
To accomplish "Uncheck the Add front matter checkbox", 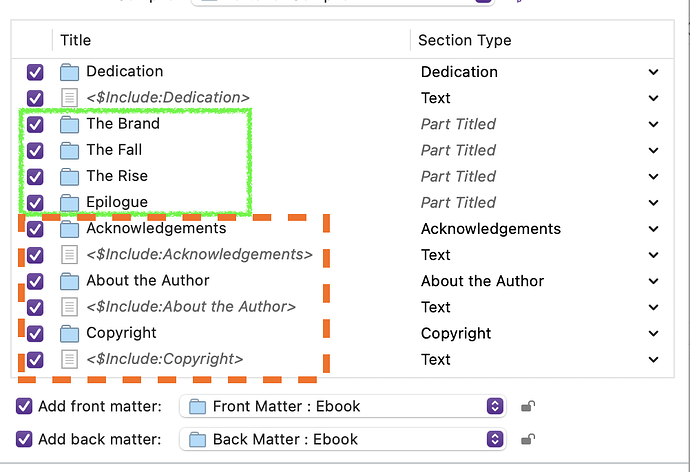I will coord(25,406).
